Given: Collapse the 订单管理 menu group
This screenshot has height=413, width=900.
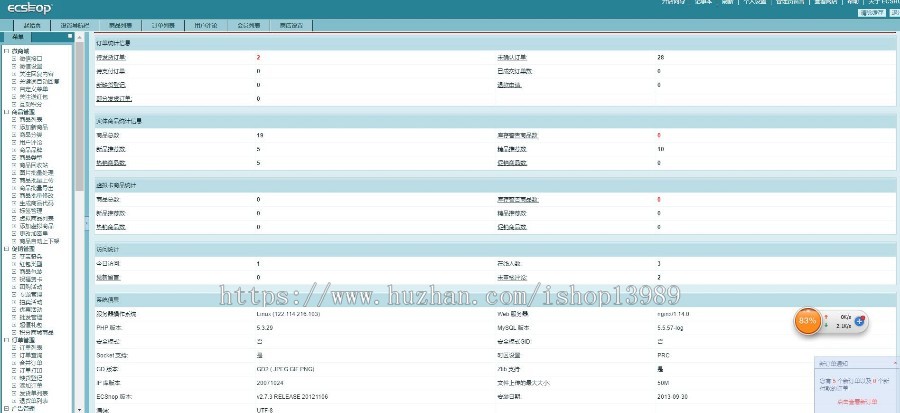Looking at the screenshot, I should (6, 340).
